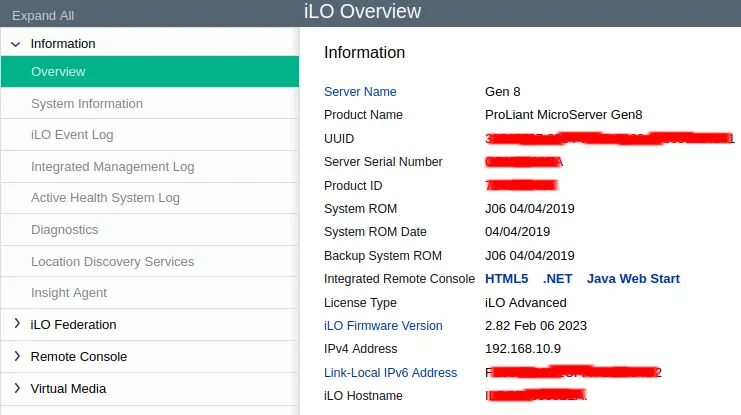Screen dimensions: 741x415
Task: Click the 'UUID' label
Action: pos(339,138)
